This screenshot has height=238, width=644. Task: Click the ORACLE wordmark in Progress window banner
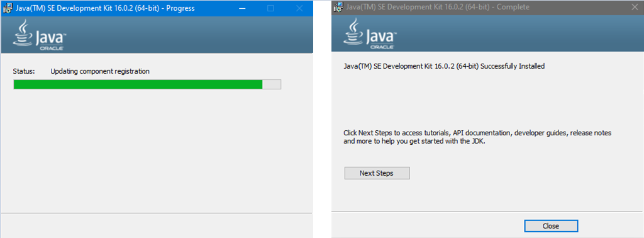click(52, 48)
